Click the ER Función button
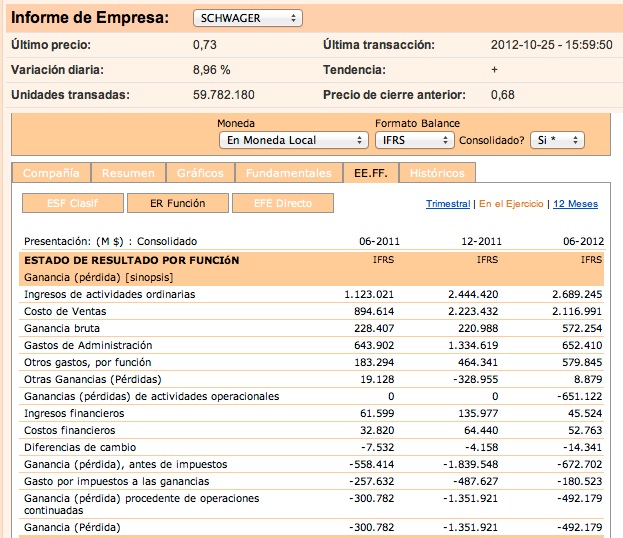Image resolution: width=623 pixels, height=538 pixels. [178, 203]
